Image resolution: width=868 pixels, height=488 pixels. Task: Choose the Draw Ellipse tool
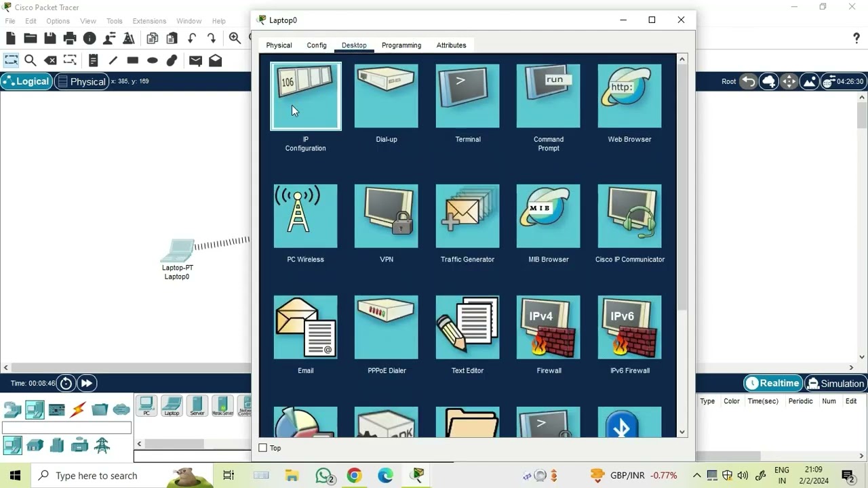153,60
